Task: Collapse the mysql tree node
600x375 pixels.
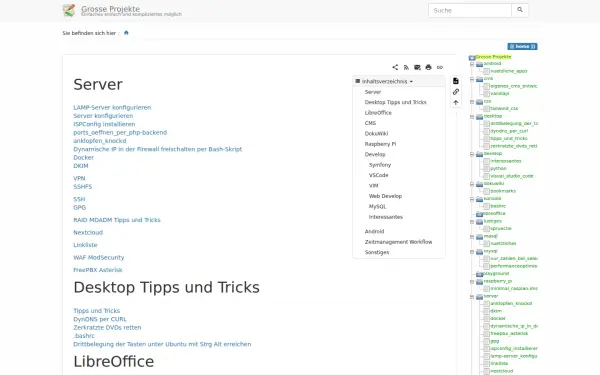Action: coord(472,251)
